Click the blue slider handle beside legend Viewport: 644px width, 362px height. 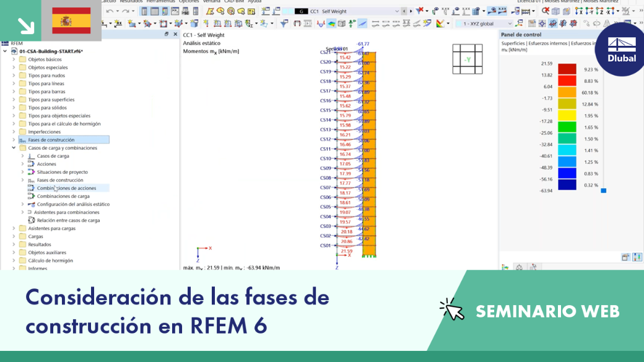coord(603,191)
